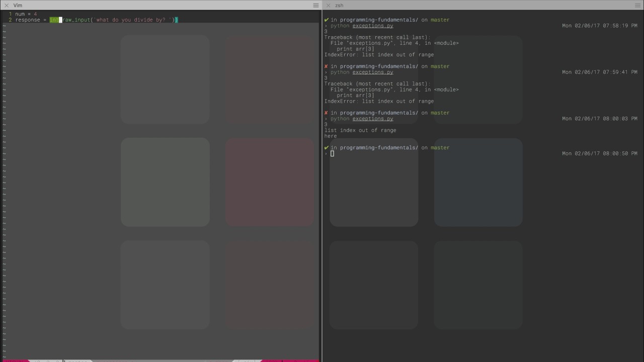The height and width of the screenshot is (362, 644).
Task: Click the 'here' output line in zsh
Action: coord(331,136)
